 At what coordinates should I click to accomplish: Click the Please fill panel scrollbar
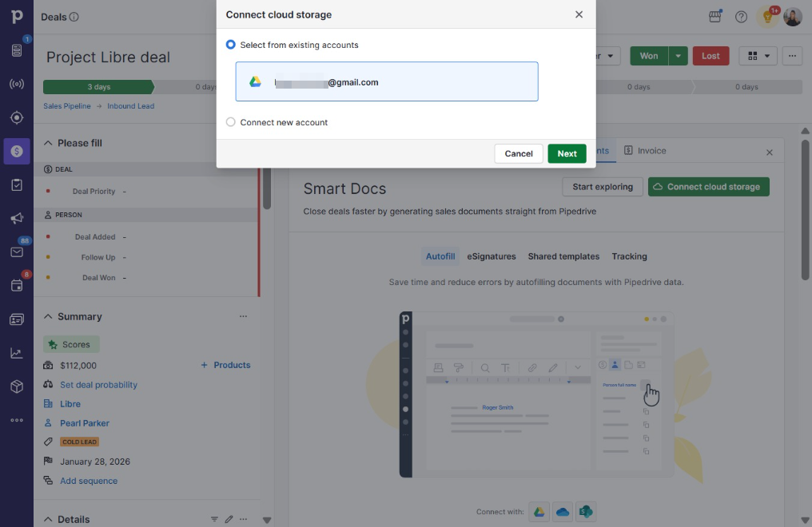(x=267, y=188)
